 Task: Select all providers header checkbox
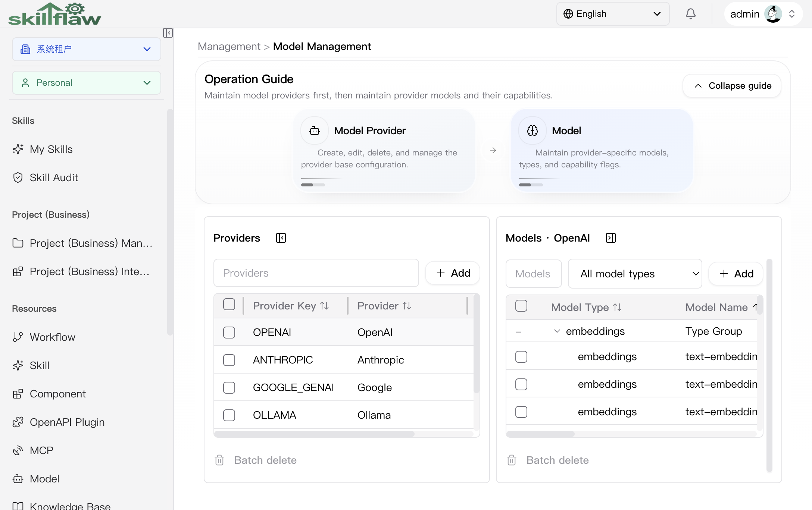point(229,305)
